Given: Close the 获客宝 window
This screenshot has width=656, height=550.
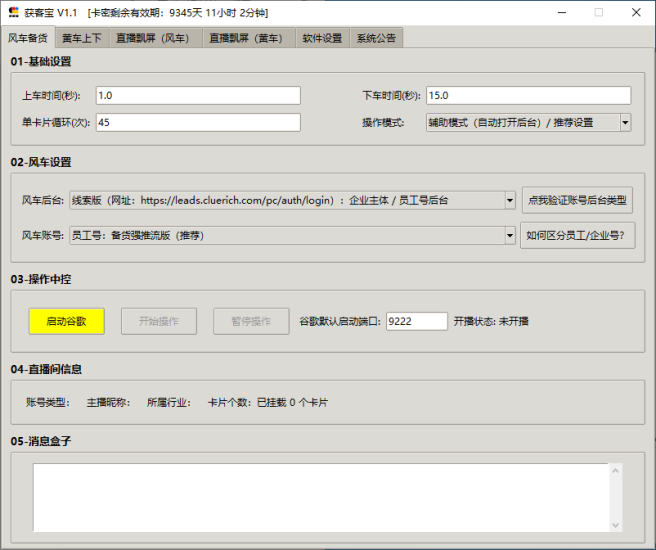Looking at the screenshot, I should coord(636,13).
